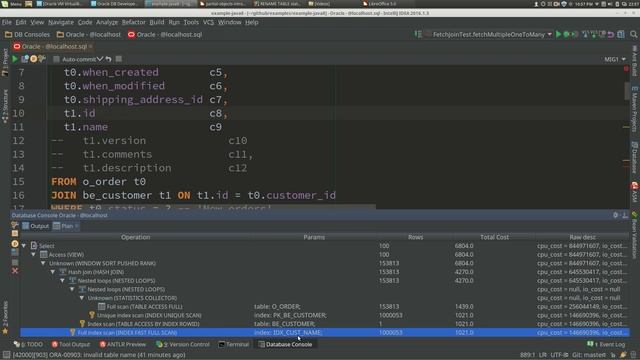Open the Database side tool window
Image resolution: width=640 pixels, height=360 pixels.
(635, 158)
